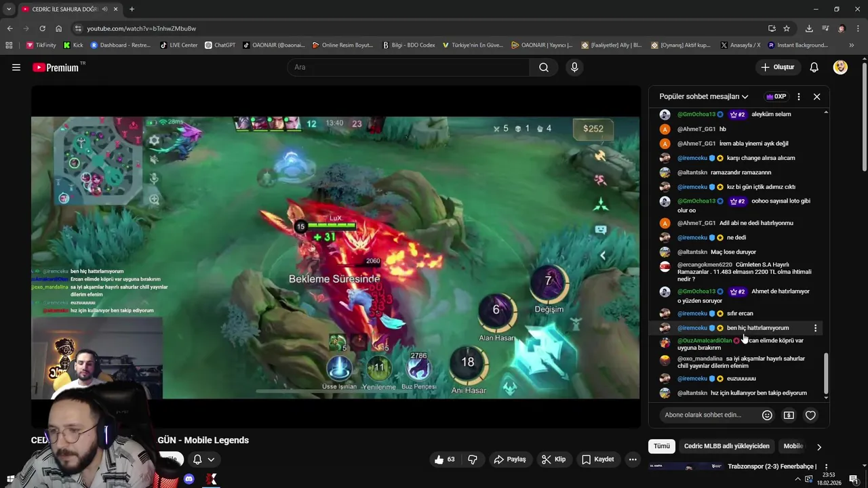Open the Discord taskbar icon
Viewport: 868px width, 488px height.
pos(189,479)
